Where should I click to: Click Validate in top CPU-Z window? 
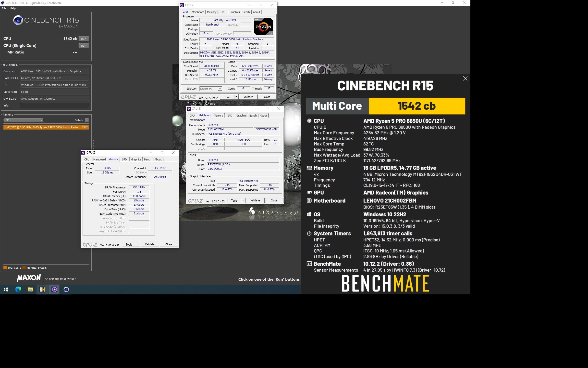[248, 97]
